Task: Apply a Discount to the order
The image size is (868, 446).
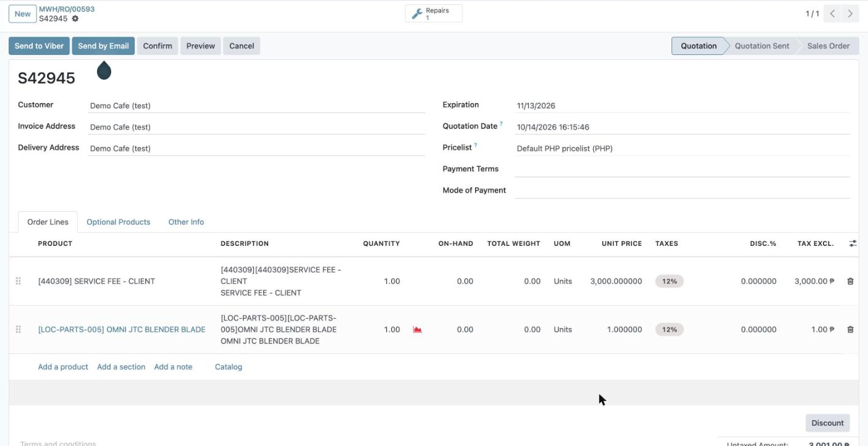Action: [827, 423]
